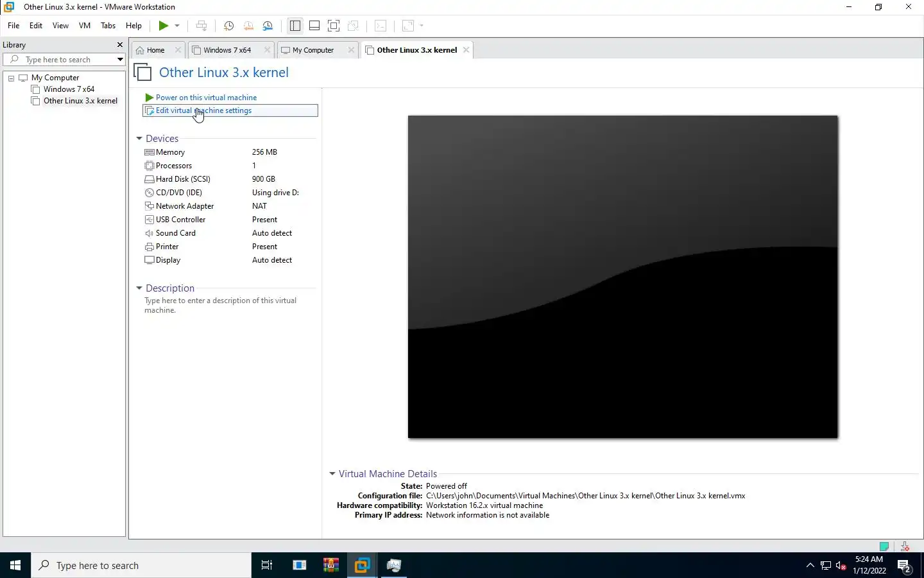
Task: Click the description text entry area
Action: pyautogui.click(x=221, y=305)
